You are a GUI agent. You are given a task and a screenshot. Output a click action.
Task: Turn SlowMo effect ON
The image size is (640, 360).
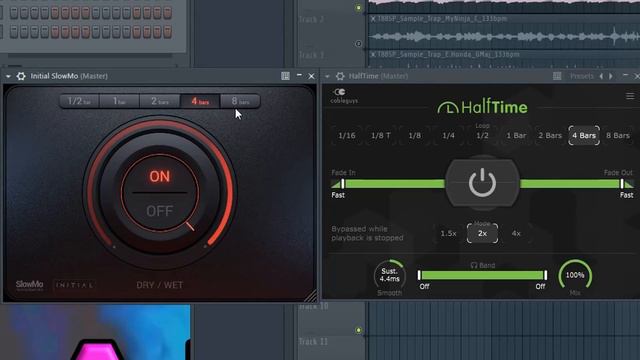160,176
